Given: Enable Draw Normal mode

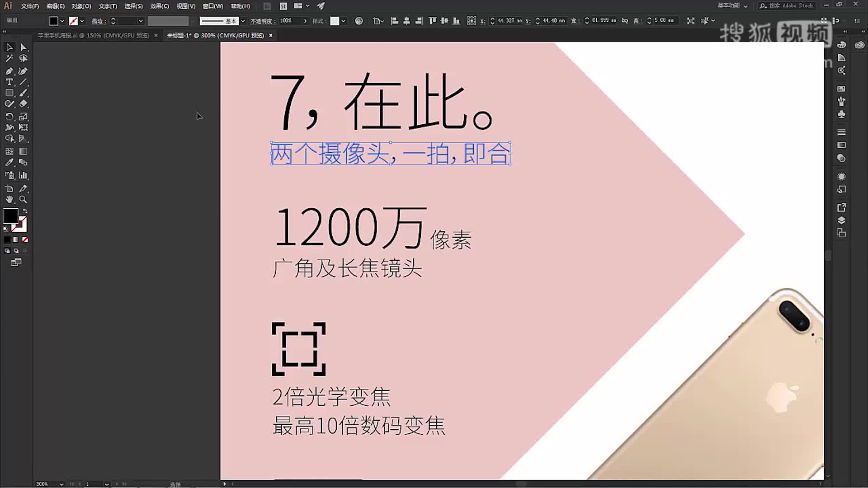Looking at the screenshot, I should [x=7, y=251].
